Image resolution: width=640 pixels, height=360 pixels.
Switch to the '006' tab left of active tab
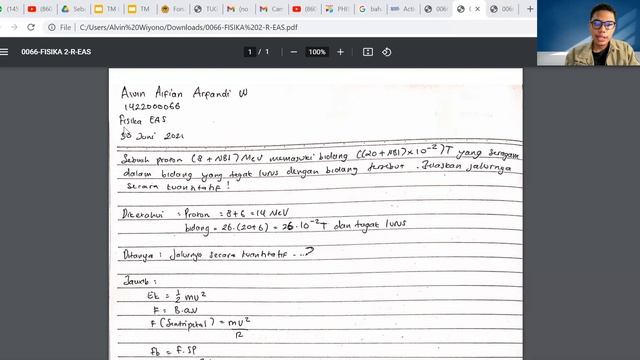tap(437, 9)
